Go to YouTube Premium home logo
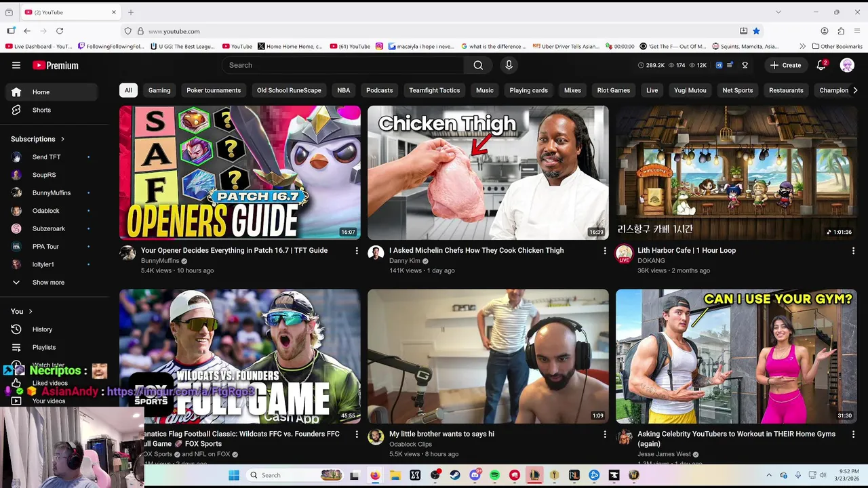 (x=56, y=65)
